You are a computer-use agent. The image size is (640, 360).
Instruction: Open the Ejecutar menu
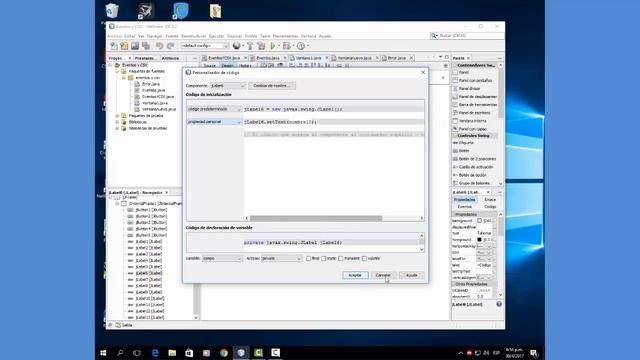[216, 36]
